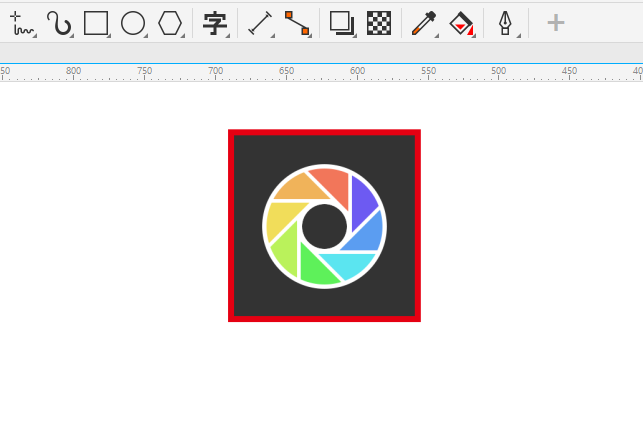
Task: Click the plus Quick Customize button
Action: [556, 23]
